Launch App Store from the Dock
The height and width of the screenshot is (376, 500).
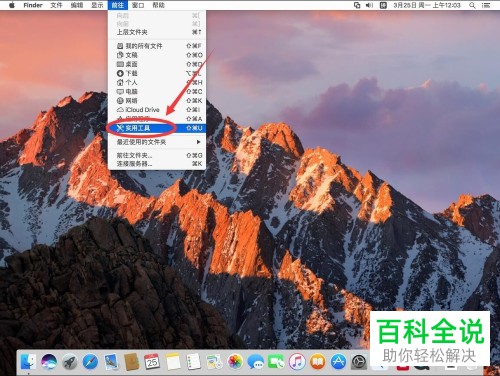click(338, 362)
